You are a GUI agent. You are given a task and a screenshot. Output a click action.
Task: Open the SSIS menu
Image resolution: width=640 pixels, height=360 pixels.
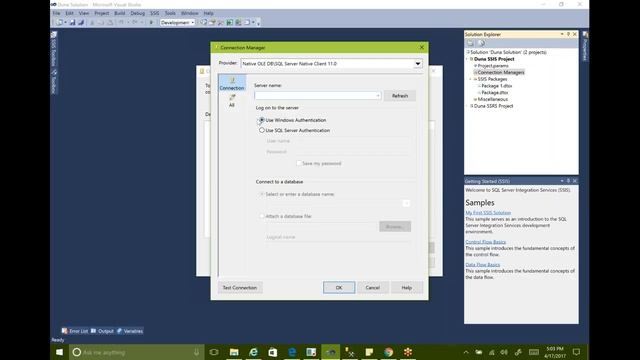pos(155,13)
